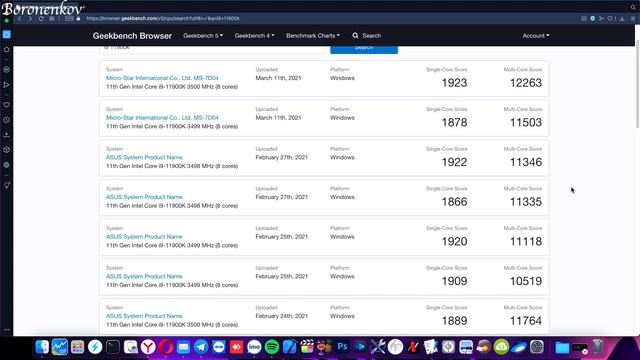This screenshot has height=360, width=640.
Task: Click the padlock icon in address bar
Action: pyautogui.click(x=78, y=18)
